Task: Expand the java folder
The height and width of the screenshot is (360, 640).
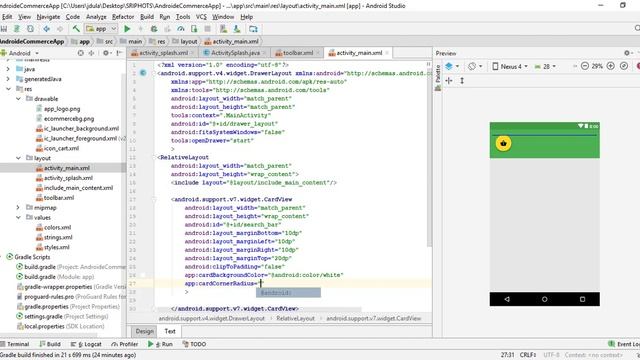Action: tap(8, 69)
